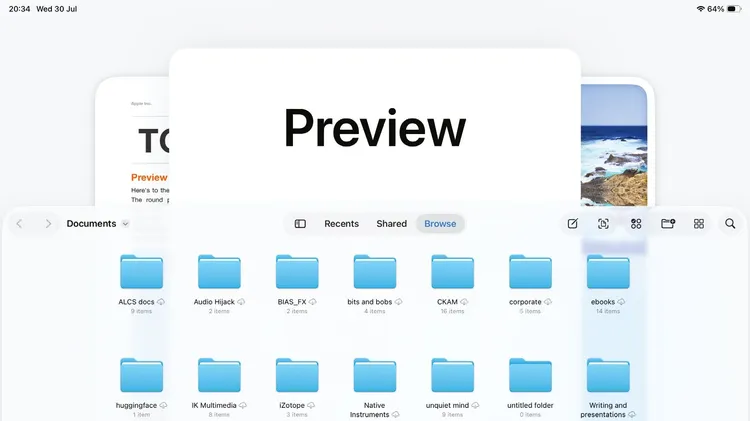Click the large Preview title card
This screenshot has width=750, height=421.
point(375,128)
